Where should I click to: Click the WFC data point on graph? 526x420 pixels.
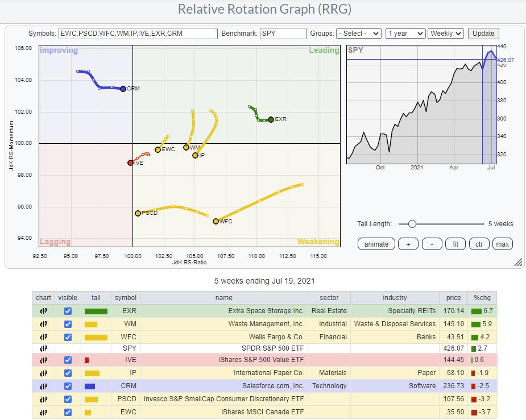point(216,221)
